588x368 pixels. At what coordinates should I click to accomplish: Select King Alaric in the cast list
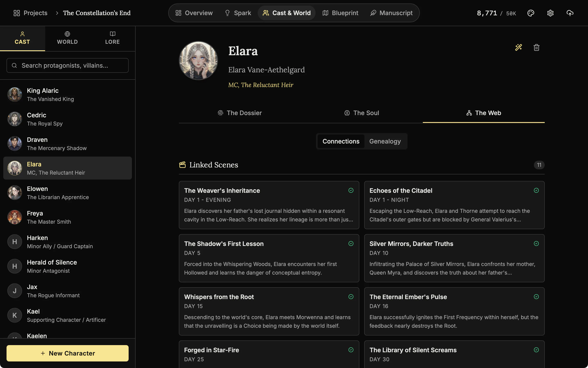(x=68, y=94)
